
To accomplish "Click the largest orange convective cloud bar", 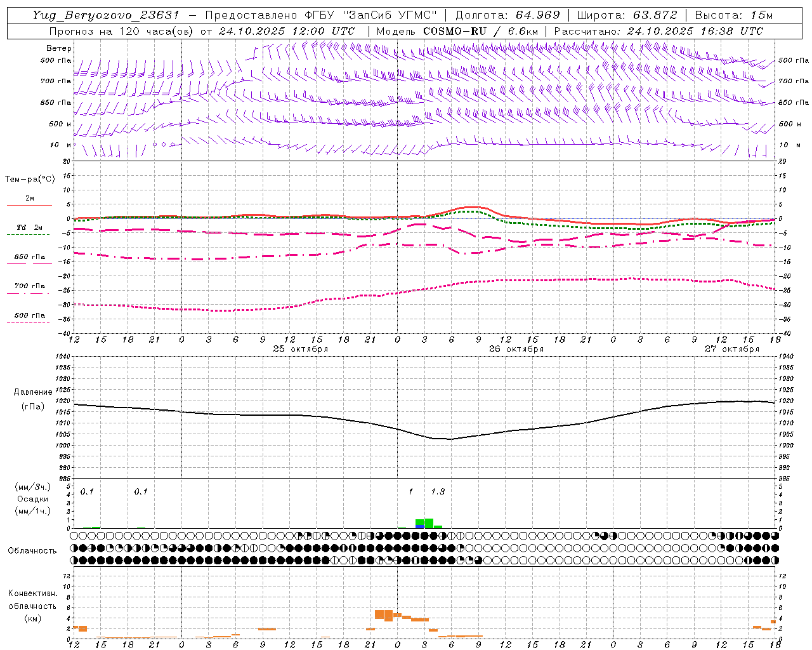I will 389,616.
